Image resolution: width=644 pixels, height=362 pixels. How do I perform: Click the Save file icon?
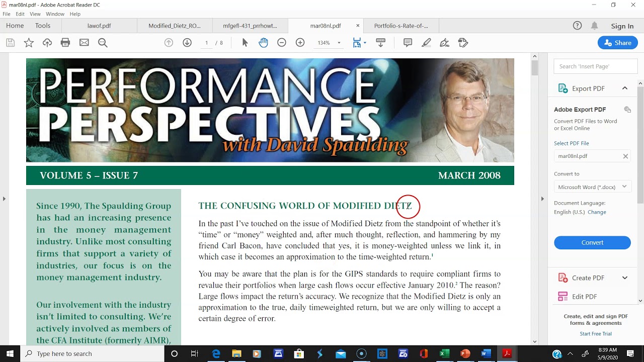pos(10,43)
